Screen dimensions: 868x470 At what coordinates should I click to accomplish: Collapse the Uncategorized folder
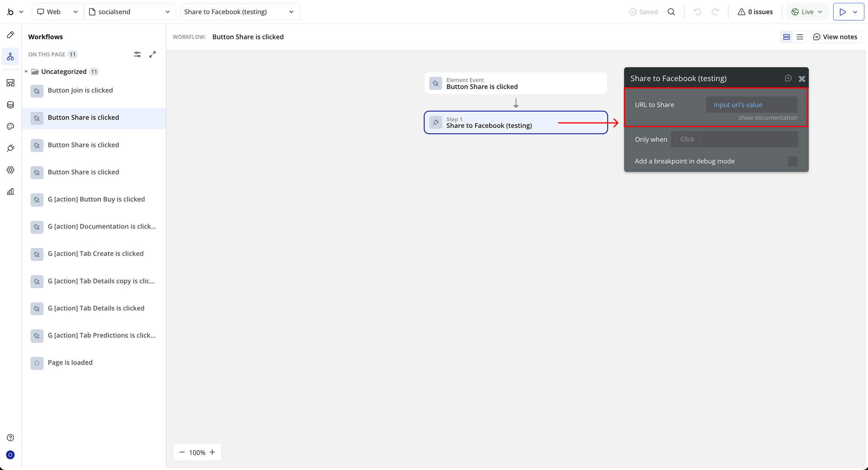(26, 72)
